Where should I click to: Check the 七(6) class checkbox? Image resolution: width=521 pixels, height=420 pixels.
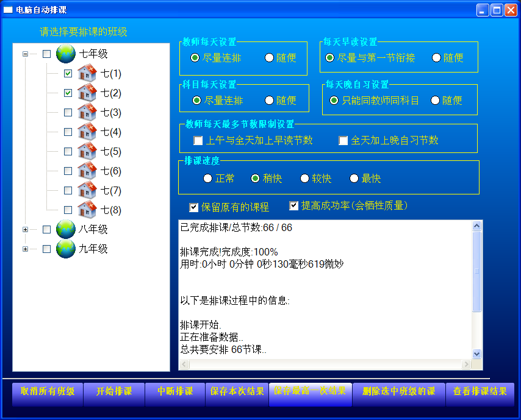(x=68, y=171)
